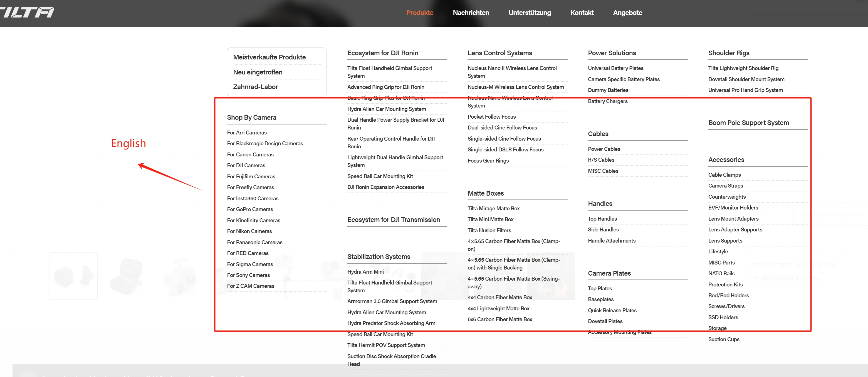
Task: Choose For Blackmagic Design Cameras
Action: tap(265, 143)
